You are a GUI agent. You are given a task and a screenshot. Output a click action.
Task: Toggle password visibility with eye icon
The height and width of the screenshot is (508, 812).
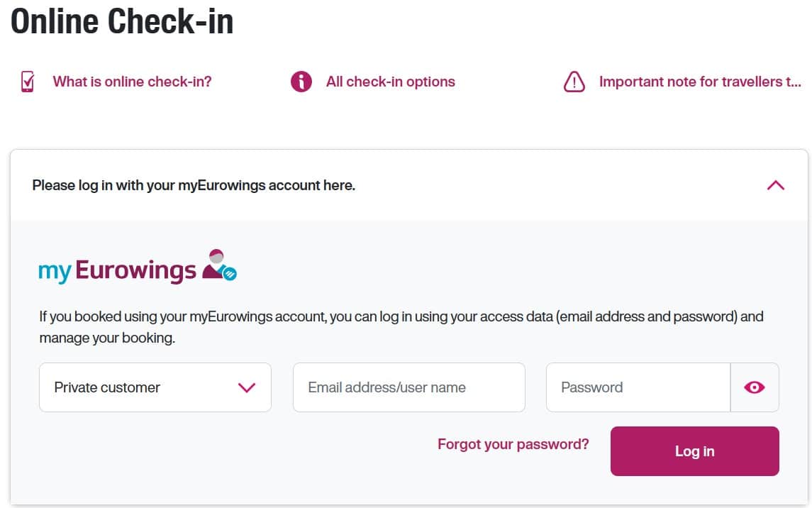754,387
